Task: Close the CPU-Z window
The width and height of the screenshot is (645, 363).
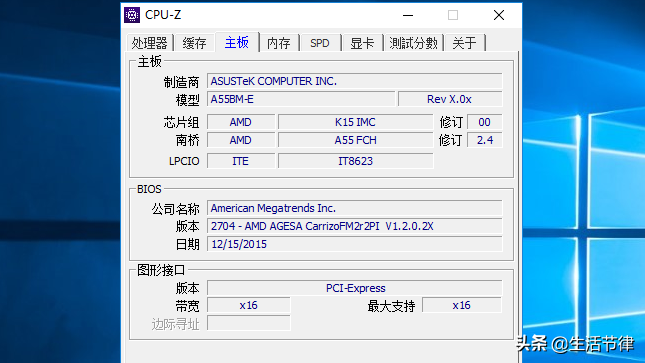Action: click(499, 15)
